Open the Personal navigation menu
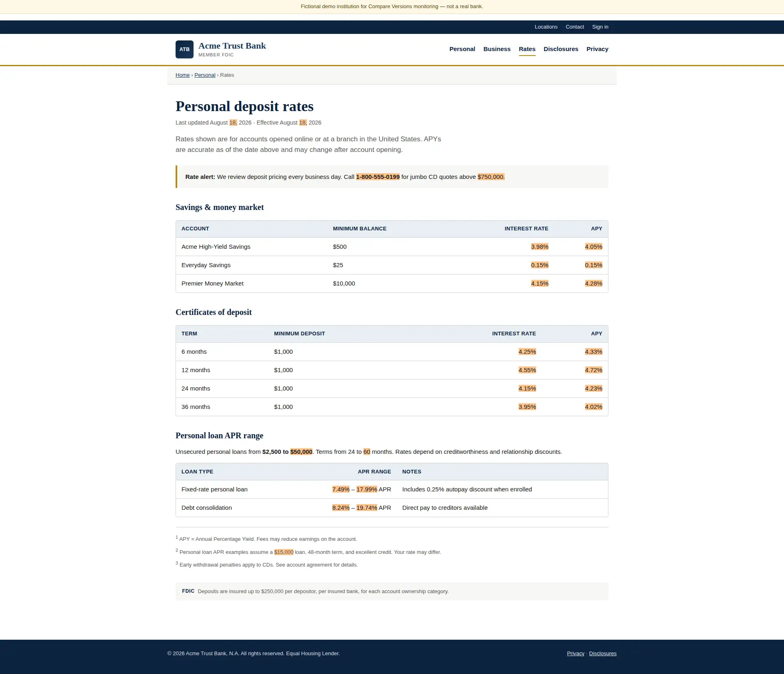 (x=462, y=49)
